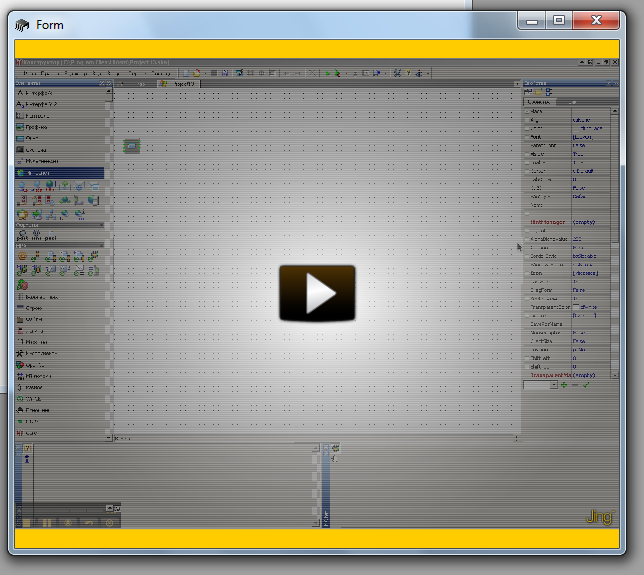Click the Jing logo in the corner
Image resolution: width=644 pixels, height=575 pixels.
[599, 517]
